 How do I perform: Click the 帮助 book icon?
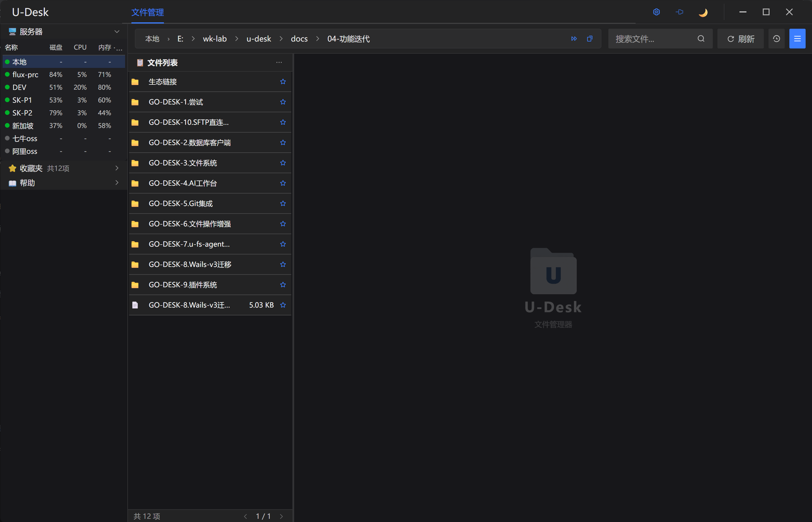point(12,183)
